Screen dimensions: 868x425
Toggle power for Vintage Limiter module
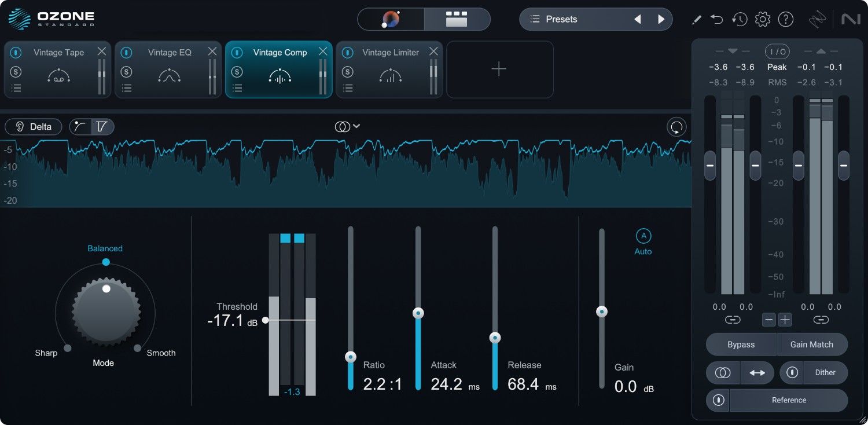(x=347, y=53)
